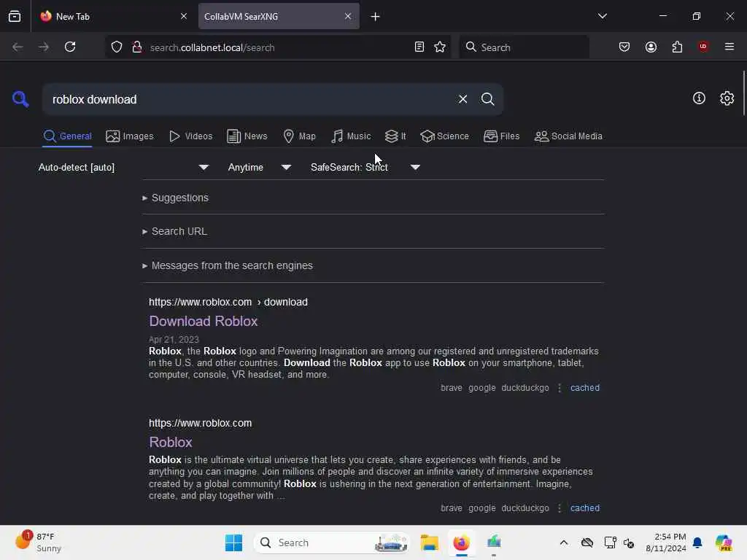The image size is (747, 560).
Task: Open File Explorer from the taskbar
Action: 429,542
